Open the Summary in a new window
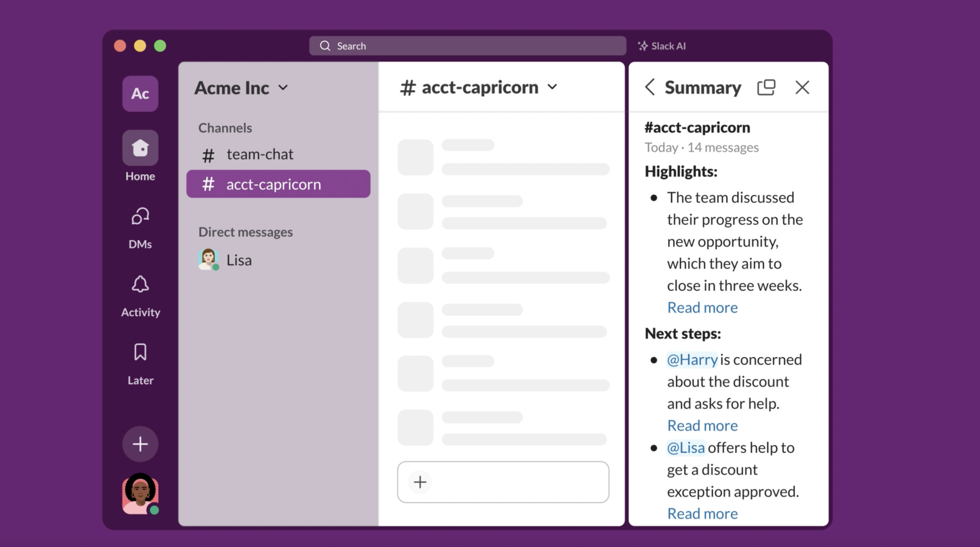 coord(766,87)
